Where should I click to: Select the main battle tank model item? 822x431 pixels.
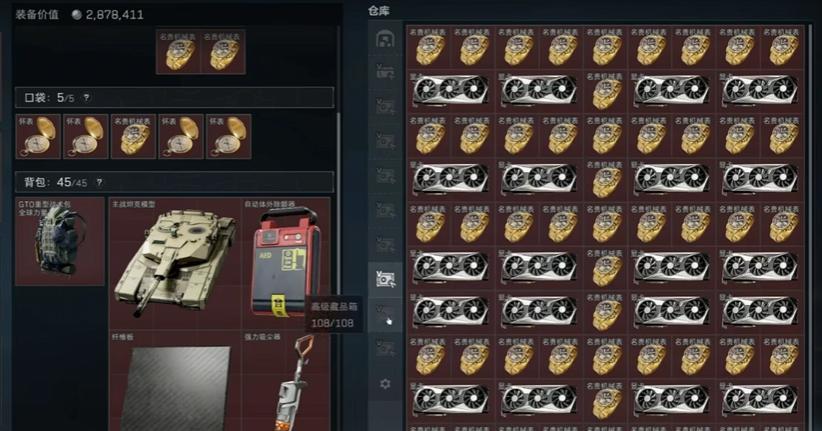click(x=176, y=263)
